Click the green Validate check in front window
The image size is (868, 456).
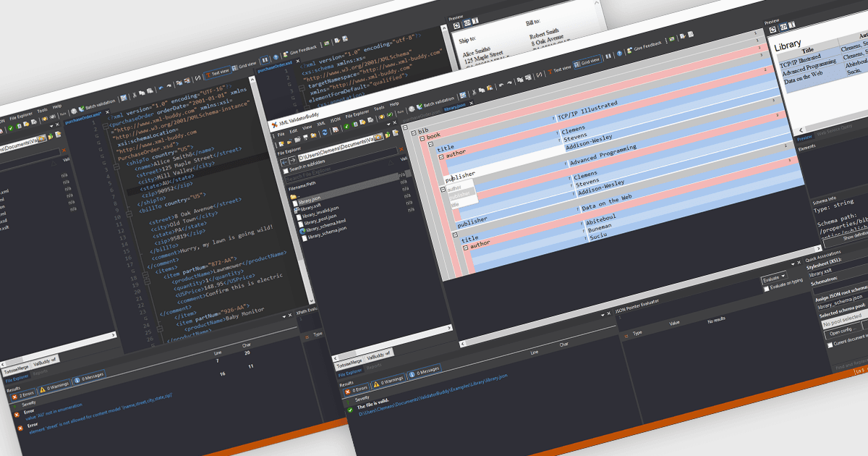[346, 127]
